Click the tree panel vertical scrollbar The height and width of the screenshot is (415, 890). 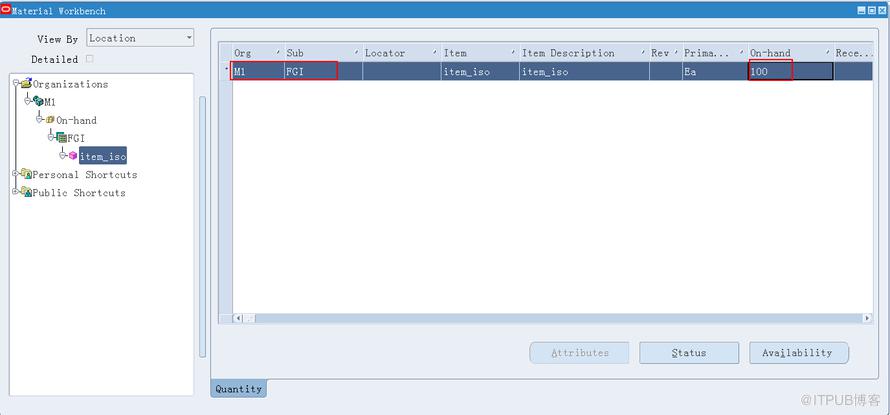(x=203, y=227)
